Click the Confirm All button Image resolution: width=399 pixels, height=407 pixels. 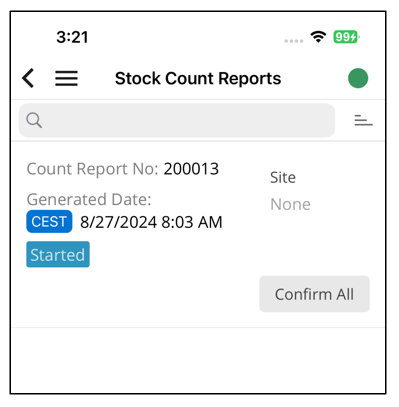click(x=314, y=294)
